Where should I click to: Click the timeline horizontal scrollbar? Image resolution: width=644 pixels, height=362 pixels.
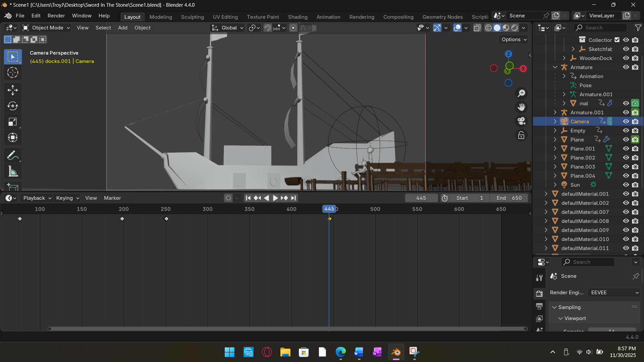pos(288,329)
